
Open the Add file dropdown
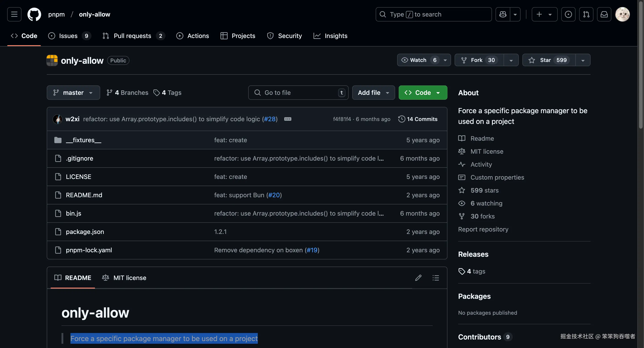point(373,93)
